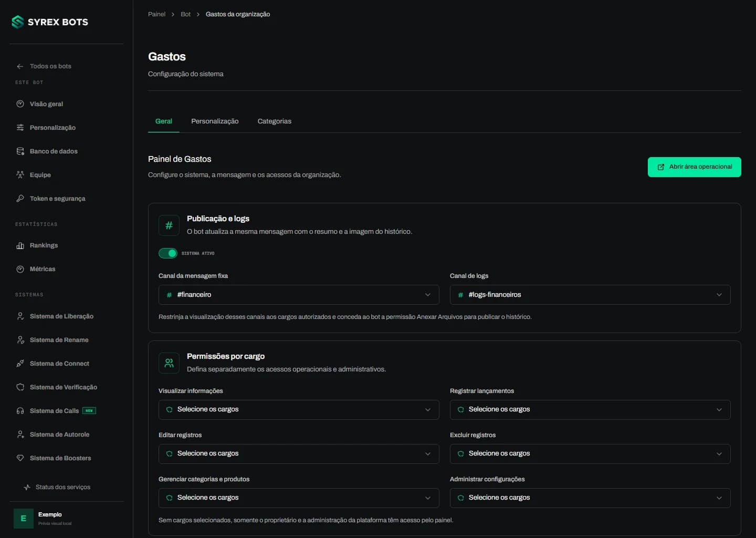The image size is (756, 538).
Task: Click the Métricas gauge icon
Action: click(x=20, y=269)
